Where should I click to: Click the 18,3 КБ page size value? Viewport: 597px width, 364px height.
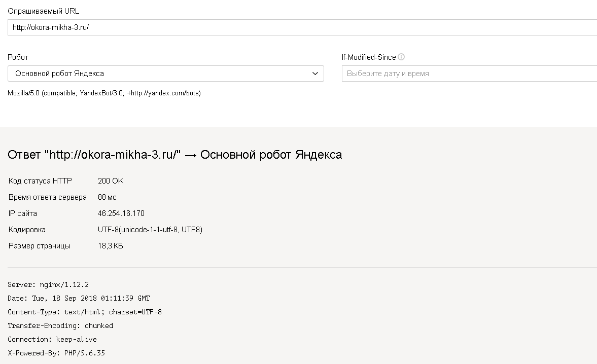111,246
